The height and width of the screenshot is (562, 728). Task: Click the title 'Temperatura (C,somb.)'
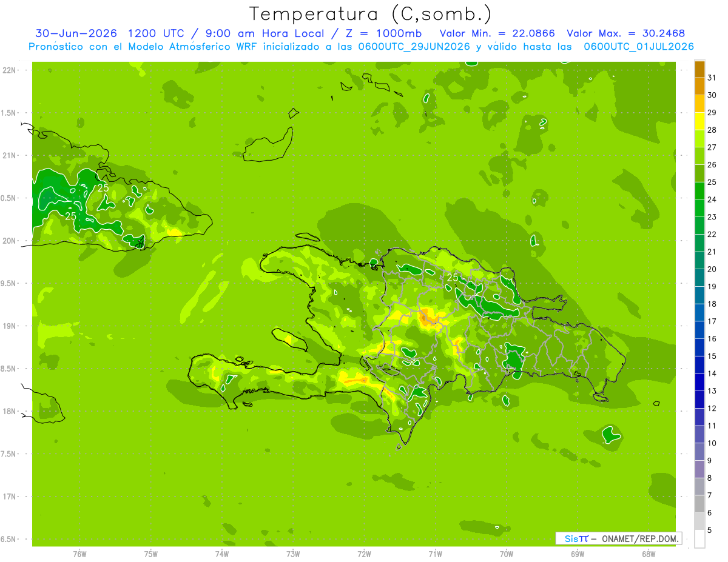(371, 14)
